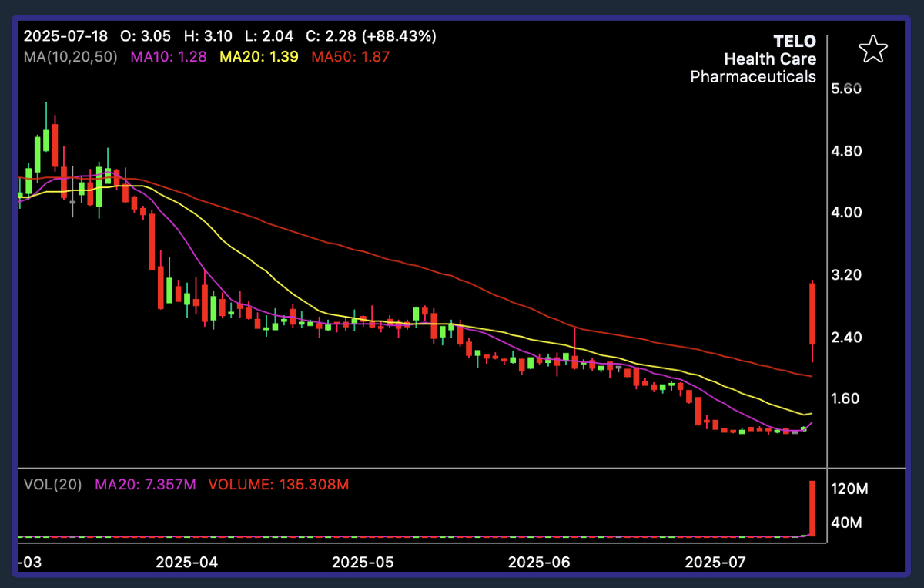Image resolution: width=924 pixels, height=588 pixels.
Task: Click the 3.20 price axis label
Action: point(847,275)
